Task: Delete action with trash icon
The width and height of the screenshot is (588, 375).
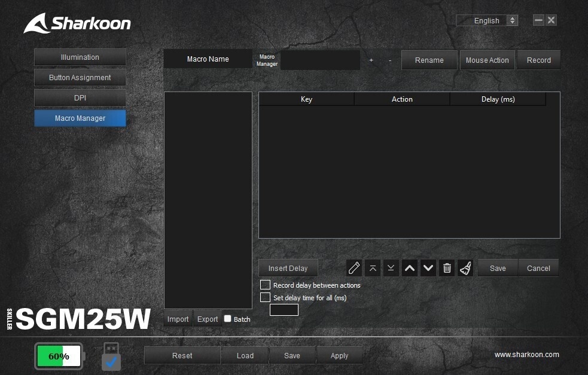Action: tap(447, 268)
